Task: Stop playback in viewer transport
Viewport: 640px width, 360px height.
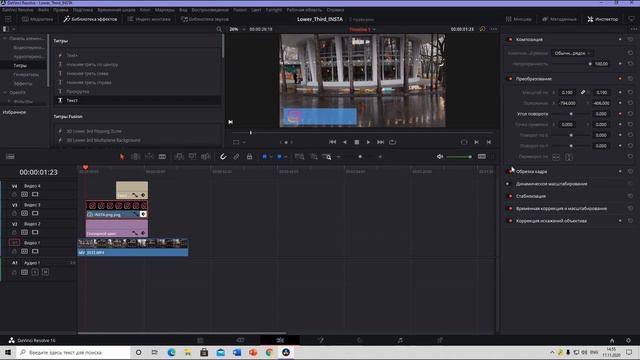Action: pyautogui.click(x=356, y=142)
